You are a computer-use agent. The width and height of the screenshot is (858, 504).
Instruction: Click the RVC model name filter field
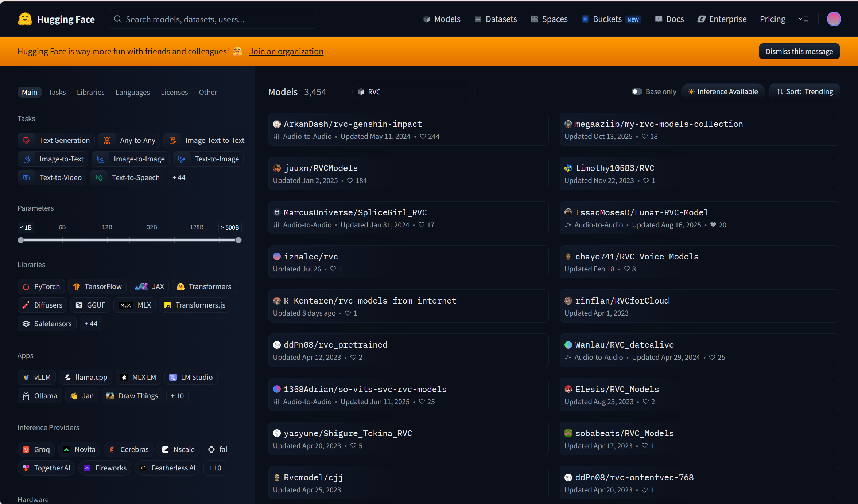413,91
